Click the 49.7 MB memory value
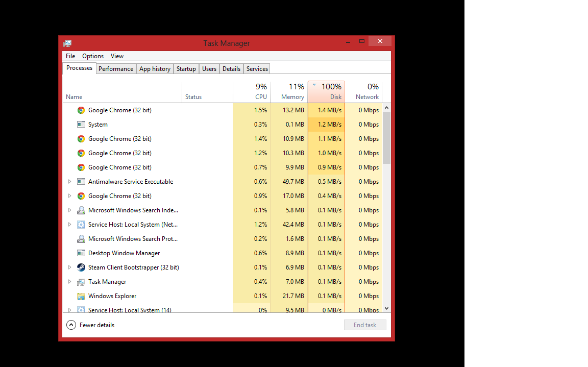The image size is (588, 367). click(x=293, y=181)
